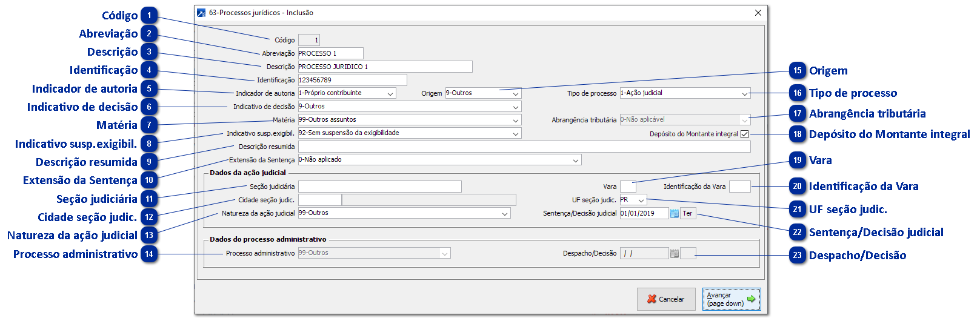Image resolution: width=980 pixels, height=321 pixels.
Task: Click the 'Abrangência tributária' field label
Action: 584,120
